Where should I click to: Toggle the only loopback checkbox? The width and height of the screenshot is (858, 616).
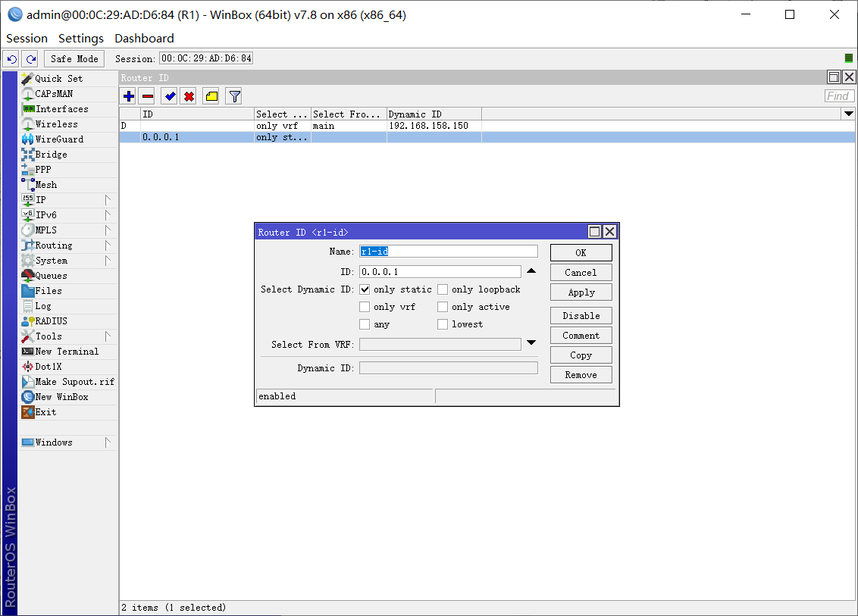pyautogui.click(x=443, y=289)
